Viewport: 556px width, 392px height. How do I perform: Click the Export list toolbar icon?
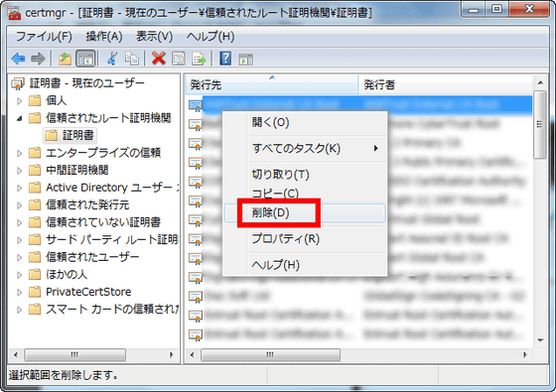pyautogui.click(x=199, y=59)
